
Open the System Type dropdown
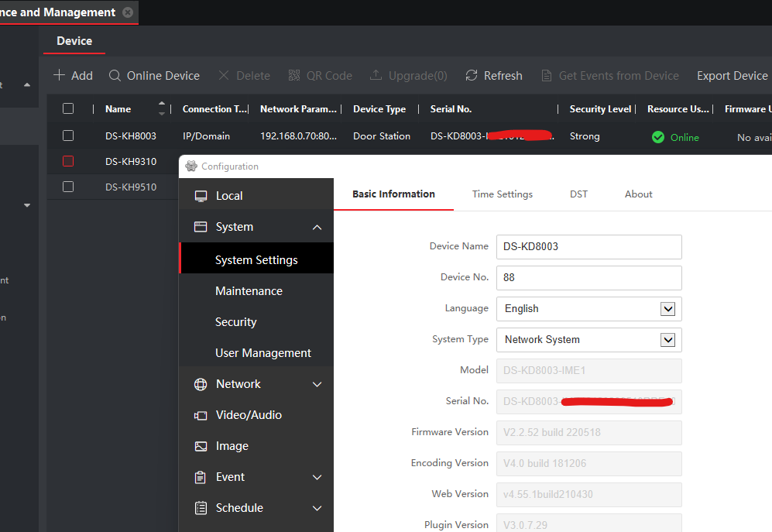[x=667, y=339]
